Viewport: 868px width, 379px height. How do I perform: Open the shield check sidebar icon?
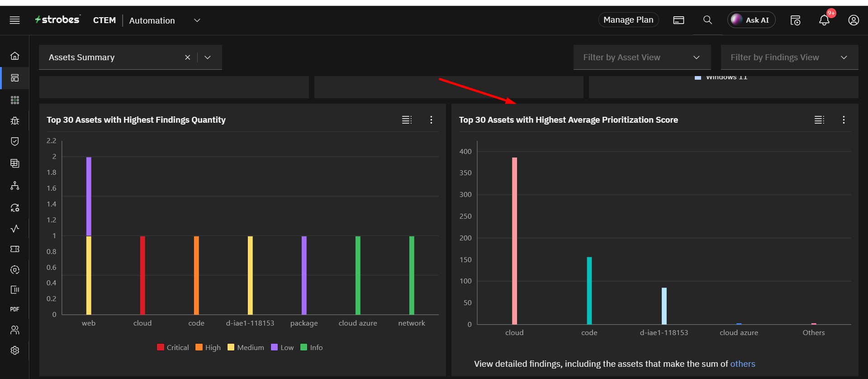click(15, 141)
